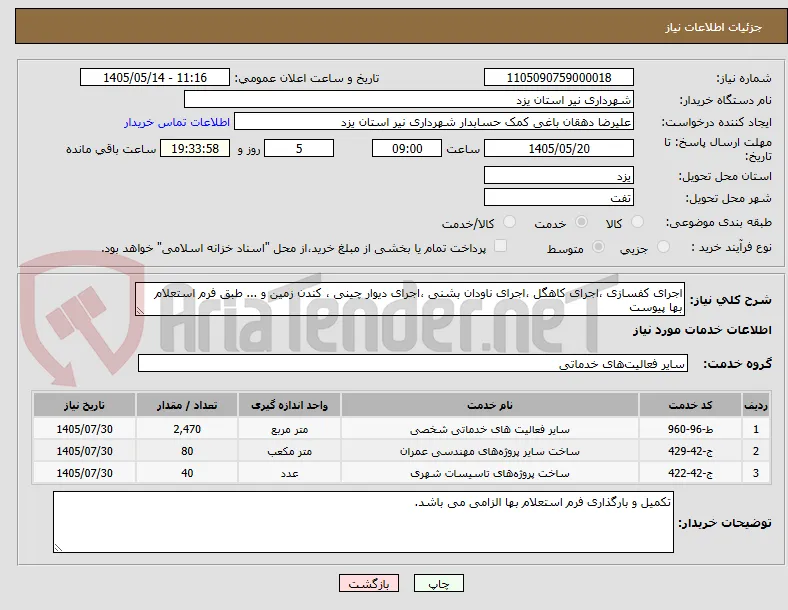Image resolution: width=788 pixels, height=610 pixels.
Task: Click the delivery province field یزد
Action: (558, 175)
